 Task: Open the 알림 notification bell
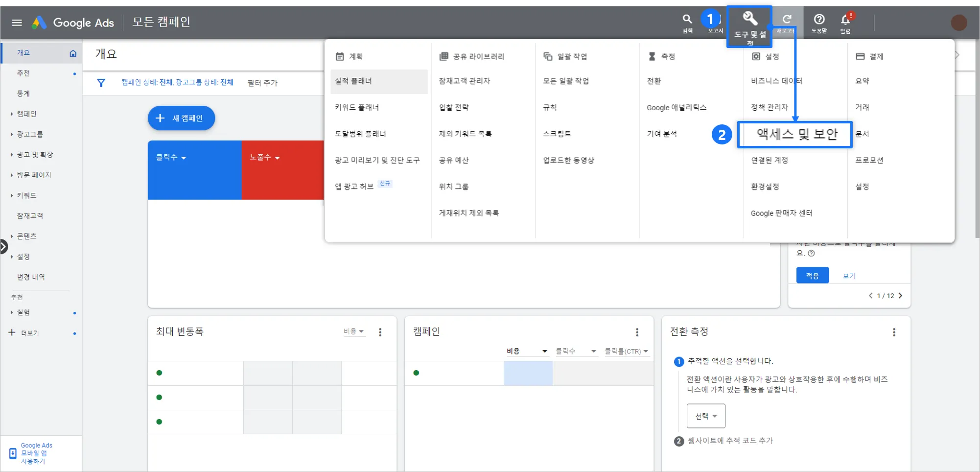coord(845,20)
